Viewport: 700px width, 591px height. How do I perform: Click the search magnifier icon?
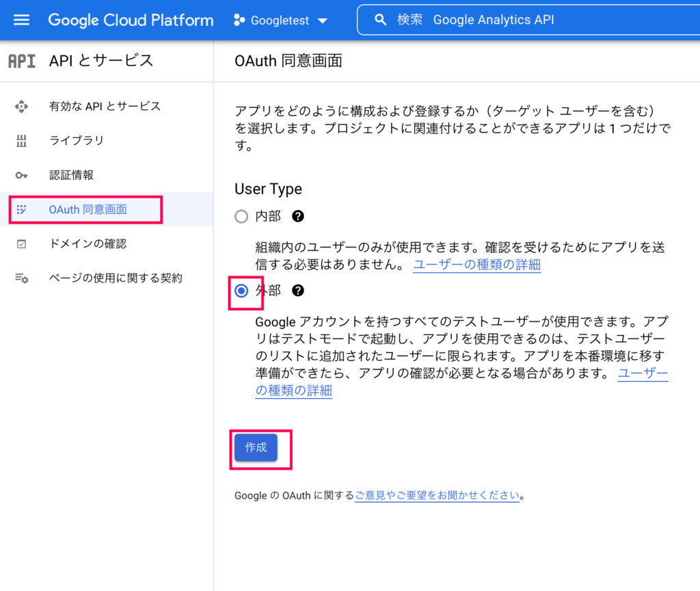click(x=380, y=20)
